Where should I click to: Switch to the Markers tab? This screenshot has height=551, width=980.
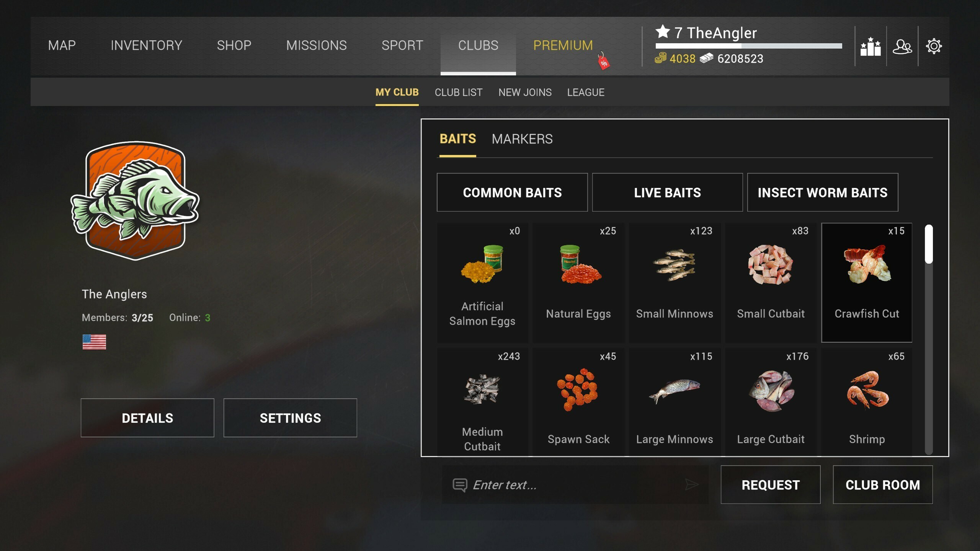tap(522, 139)
